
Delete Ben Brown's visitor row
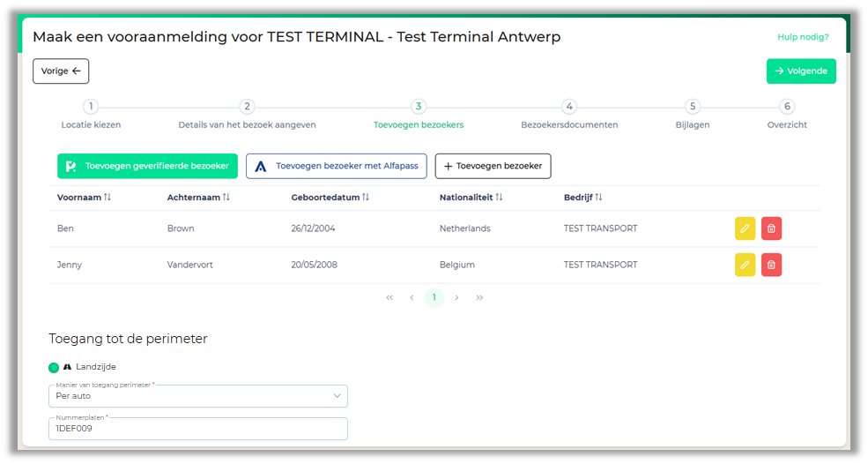click(771, 228)
